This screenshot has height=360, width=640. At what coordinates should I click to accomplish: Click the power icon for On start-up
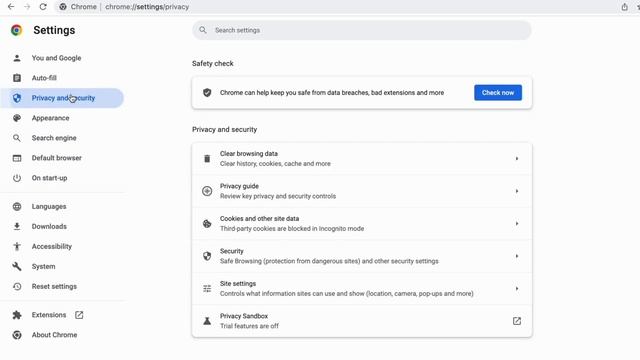17,178
